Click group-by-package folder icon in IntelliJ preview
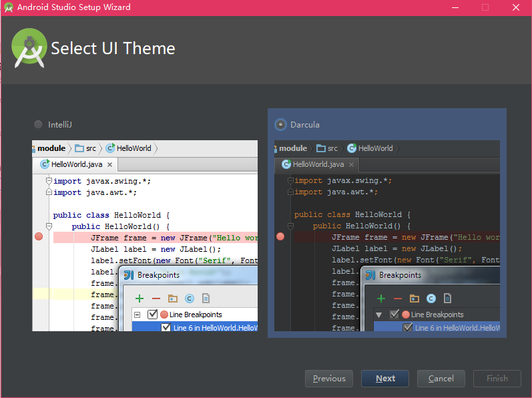The height and width of the screenshot is (398, 532). pyautogui.click(x=173, y=298)
